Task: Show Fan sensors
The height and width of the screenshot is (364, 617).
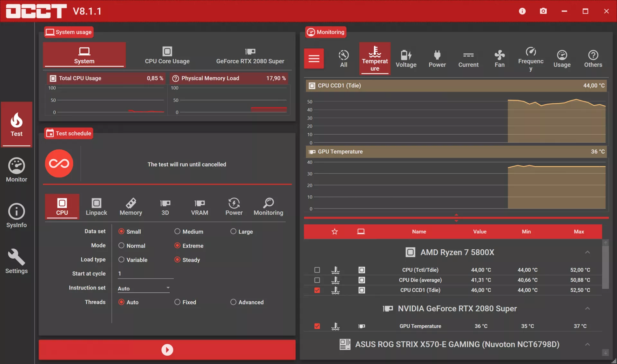Action: pyautogui.click(x=499, y=58)
